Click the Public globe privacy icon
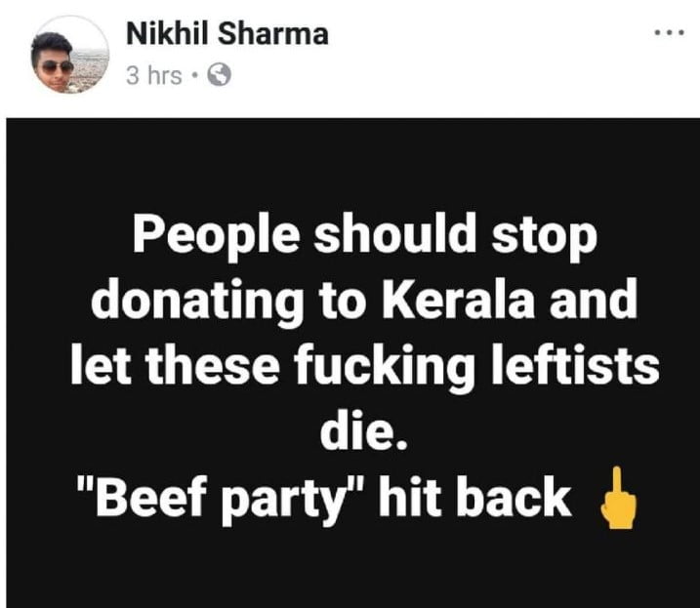700x608 pixels. (220, 74)
